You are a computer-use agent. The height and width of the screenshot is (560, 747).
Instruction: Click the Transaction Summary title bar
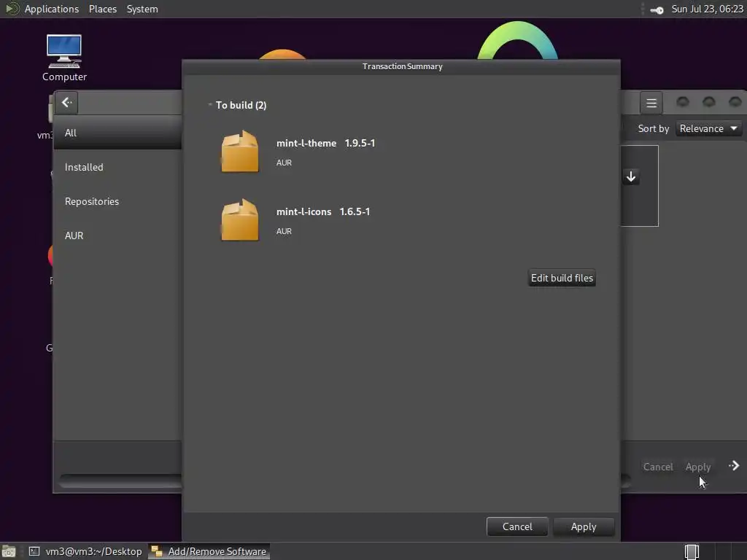[x=401, y=66]
